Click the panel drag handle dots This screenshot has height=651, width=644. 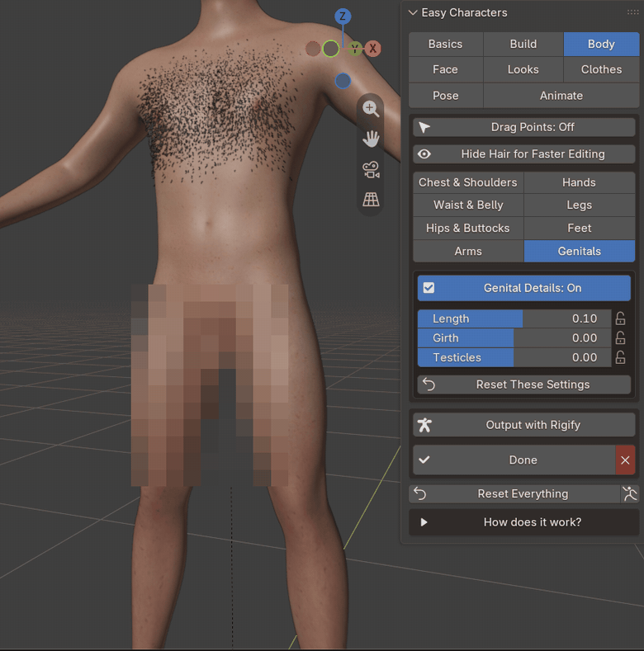tap(632, 12)
